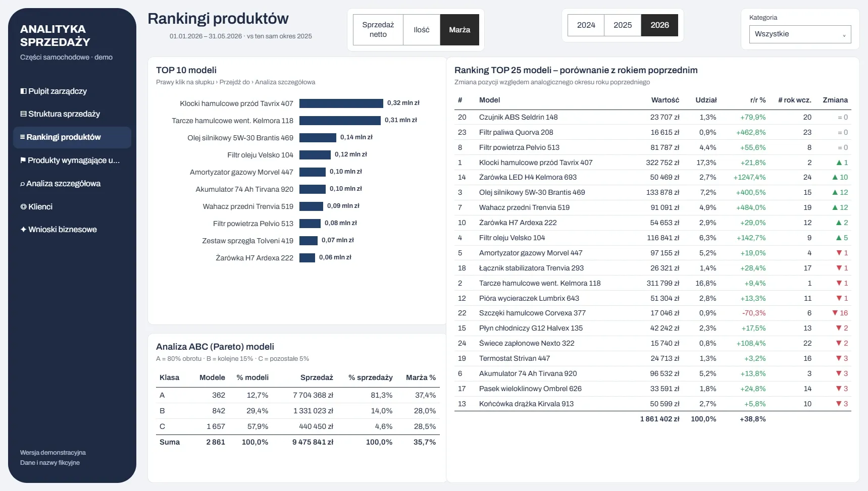Sort ranking table by Udział header

point(706,100)
